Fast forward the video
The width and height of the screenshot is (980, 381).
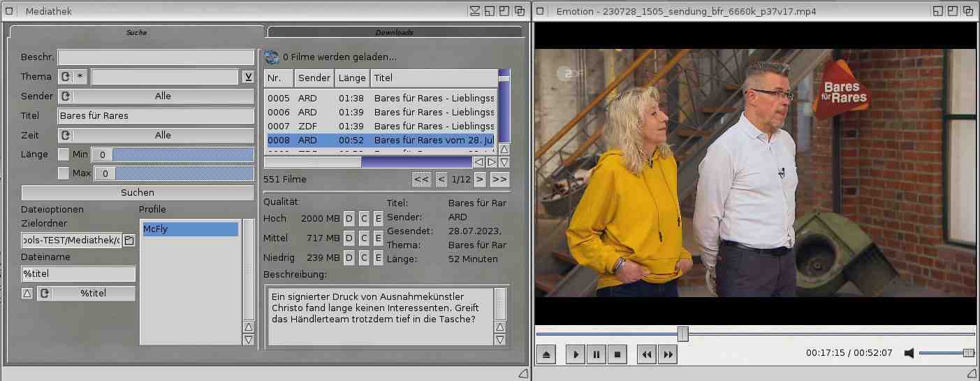668,354
